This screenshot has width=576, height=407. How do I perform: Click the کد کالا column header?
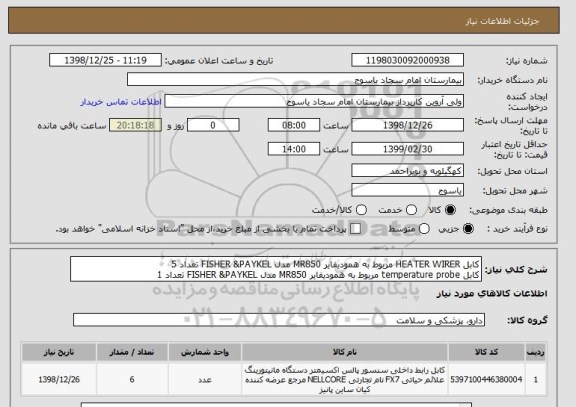click(486, 352)
